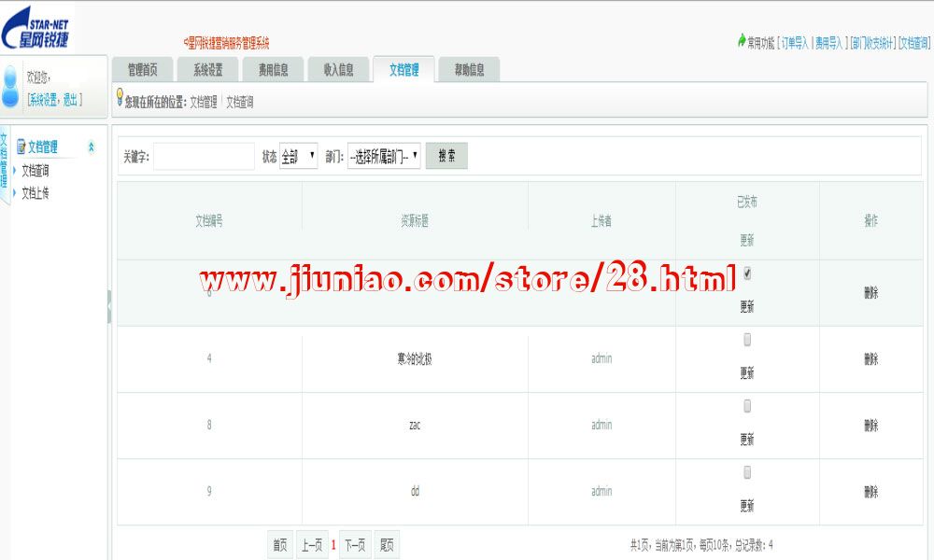This screenshot has width=934, height=560.
Task: Click 删除 in the first table row
Action: click(870, 292)
